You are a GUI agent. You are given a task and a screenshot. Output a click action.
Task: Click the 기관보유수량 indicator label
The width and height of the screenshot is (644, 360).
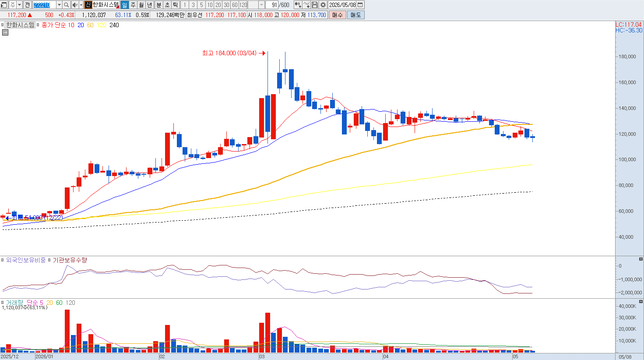tap(70, 260)
